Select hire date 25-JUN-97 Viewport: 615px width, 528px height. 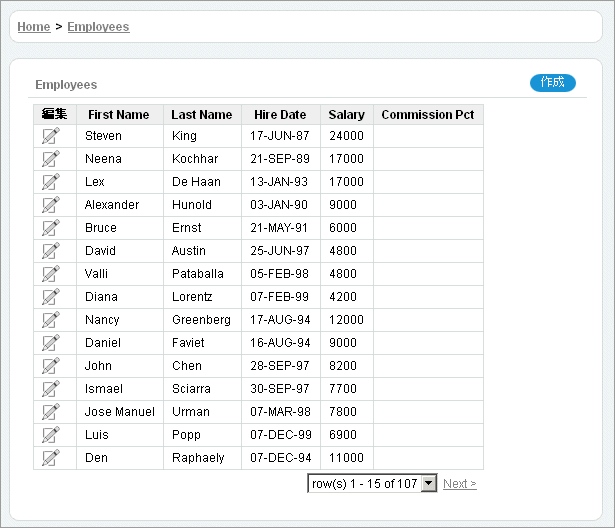click(280, 251)
